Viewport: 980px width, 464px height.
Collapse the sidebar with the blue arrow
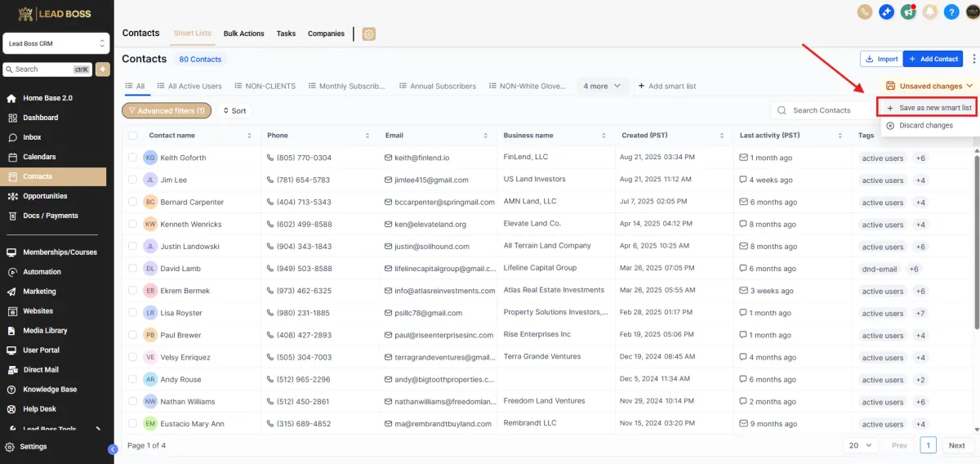(113, 448)
